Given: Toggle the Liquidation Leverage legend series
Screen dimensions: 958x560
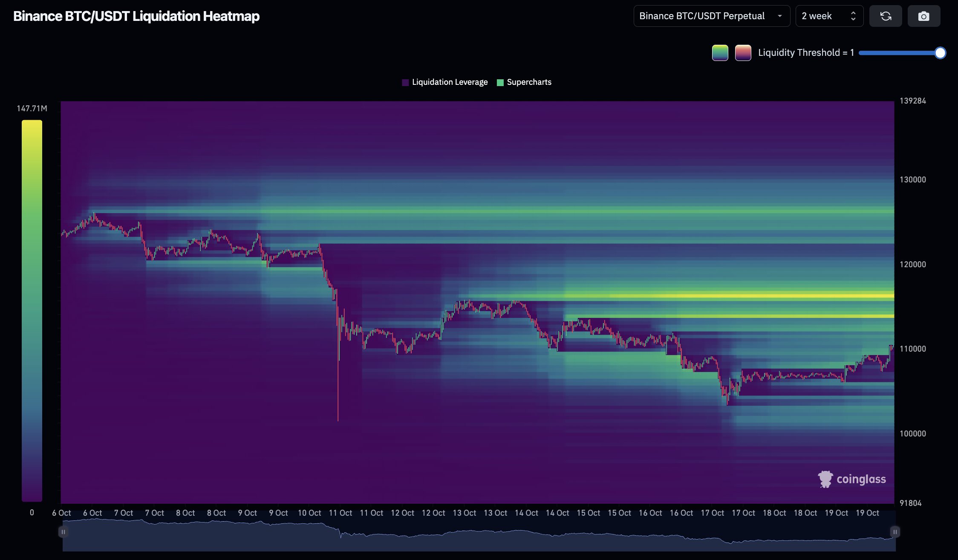Looking at the screenshot, I should [x=450, y=82].
